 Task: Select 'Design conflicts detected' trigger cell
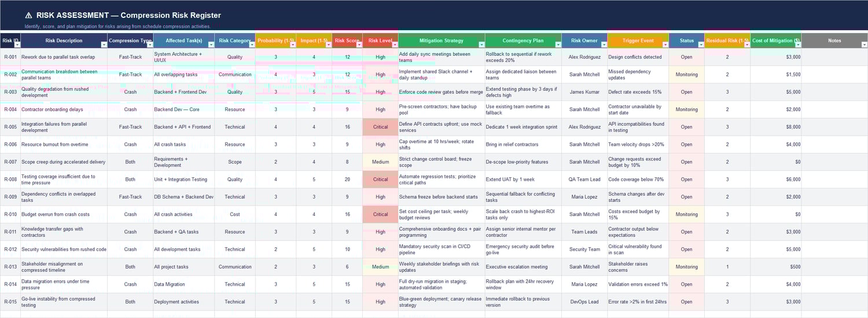click(638, 57)
